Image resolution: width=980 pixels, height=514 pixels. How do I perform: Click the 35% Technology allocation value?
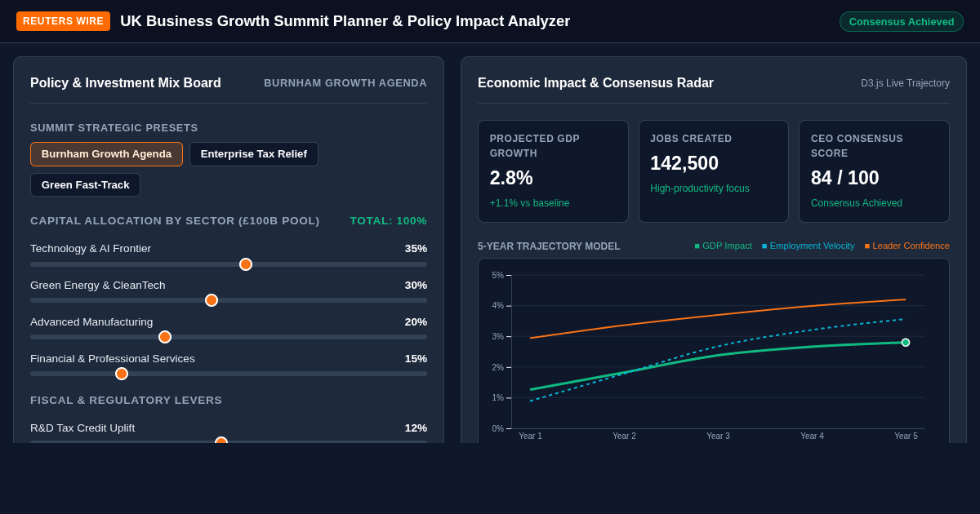tap(416, 249)
